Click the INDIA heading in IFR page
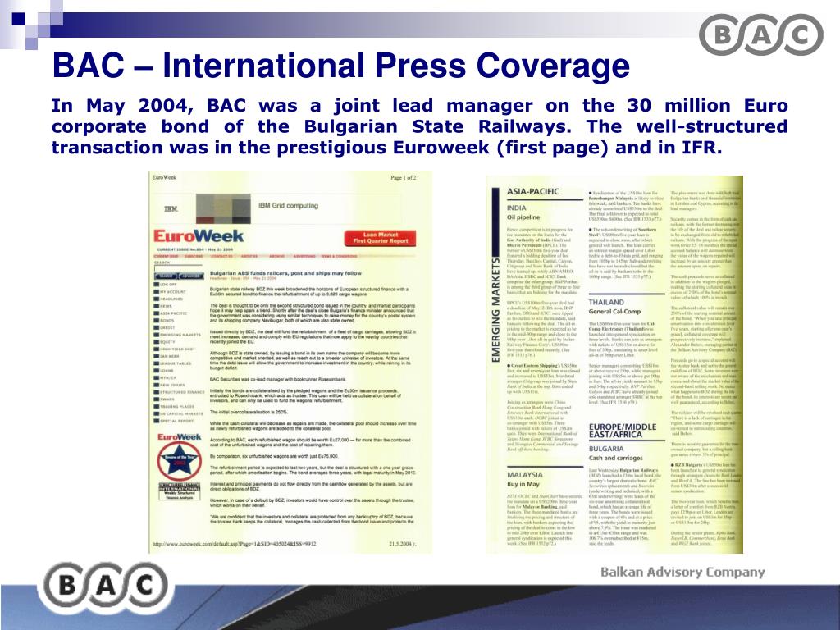The height and width of the screenshot is (630, 840). 517,208
